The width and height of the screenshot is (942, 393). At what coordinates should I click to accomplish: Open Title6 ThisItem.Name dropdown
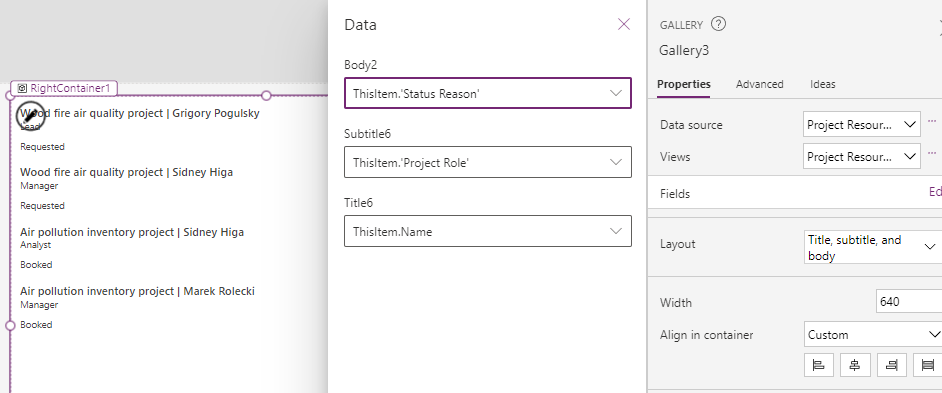point(488,231)
